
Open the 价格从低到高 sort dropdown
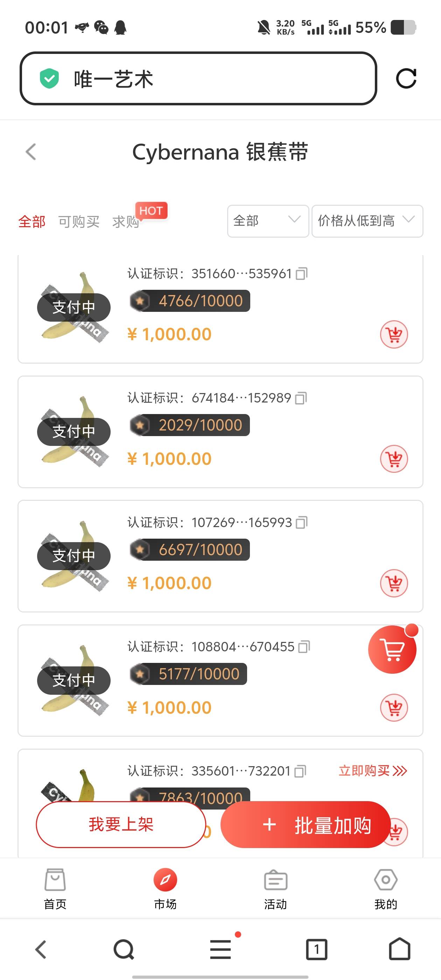click(367, 221)
